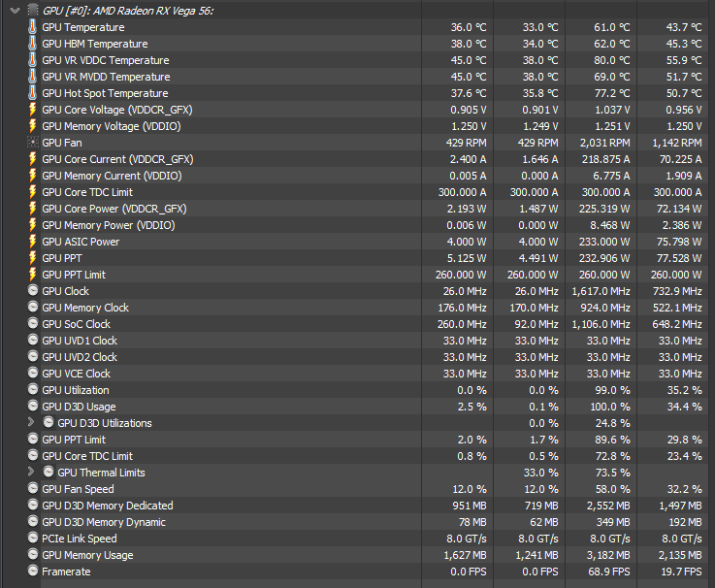Click the 61.0 °C maximum GPU Temperature value
The height and width of the screenshot is (588, 715).
tap(611, 27)
